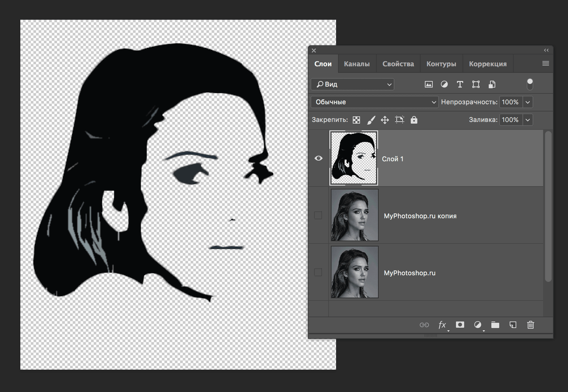
Task: Filter layers by shape type
Action: click(476, 85)
